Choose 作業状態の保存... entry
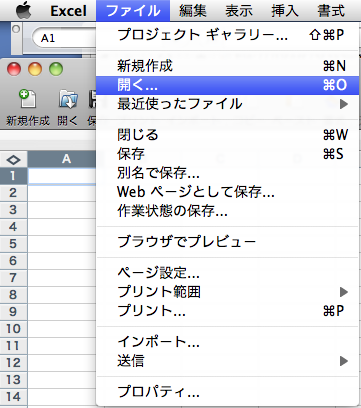This screenshot has width=361, height=408. click(x=228, y=211)
